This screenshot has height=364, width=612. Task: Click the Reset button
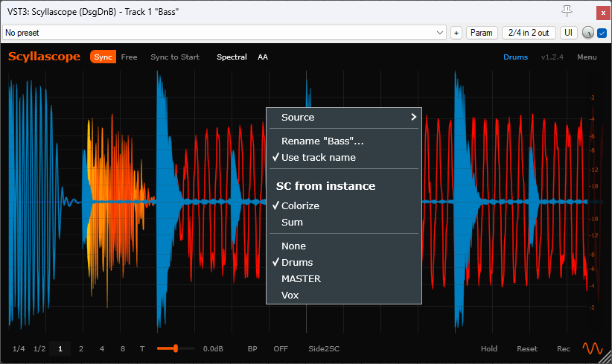[527, 349]
